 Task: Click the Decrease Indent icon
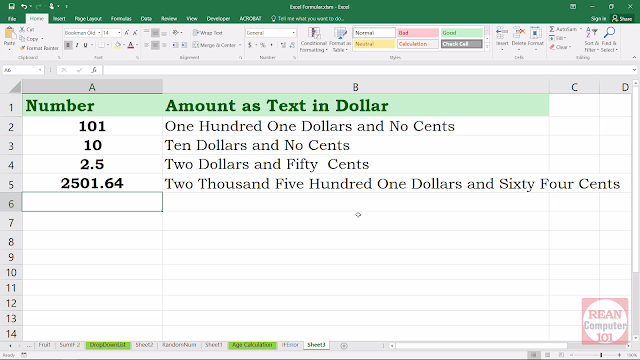[175, 45]
